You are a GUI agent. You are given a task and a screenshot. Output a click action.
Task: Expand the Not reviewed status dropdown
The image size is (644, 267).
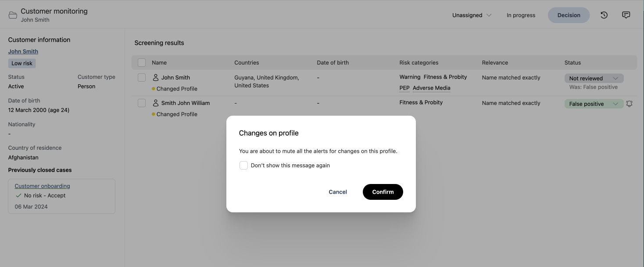(594, 78)
